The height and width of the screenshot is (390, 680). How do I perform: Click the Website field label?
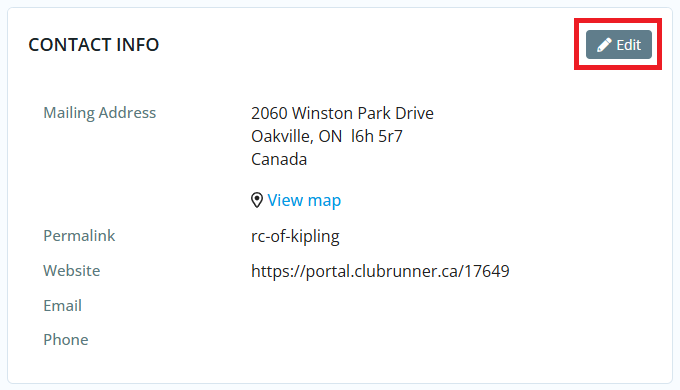click(x=72, y=271)
